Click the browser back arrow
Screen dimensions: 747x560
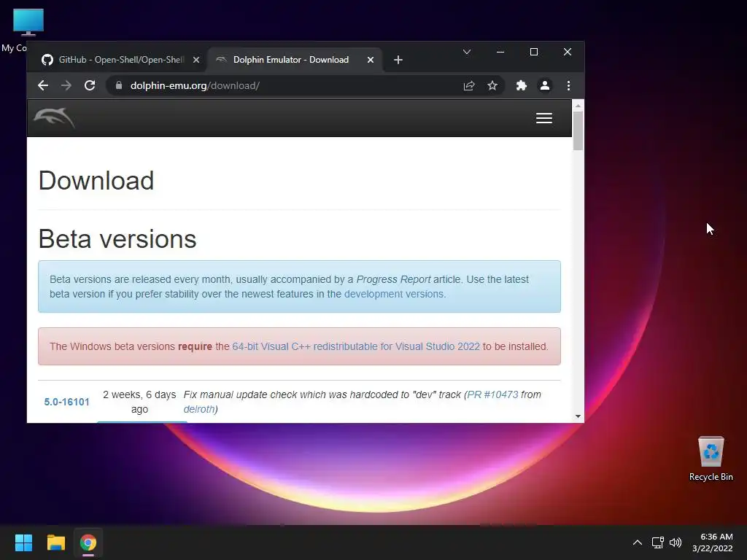pyautogui.click(x=43, y=86)
